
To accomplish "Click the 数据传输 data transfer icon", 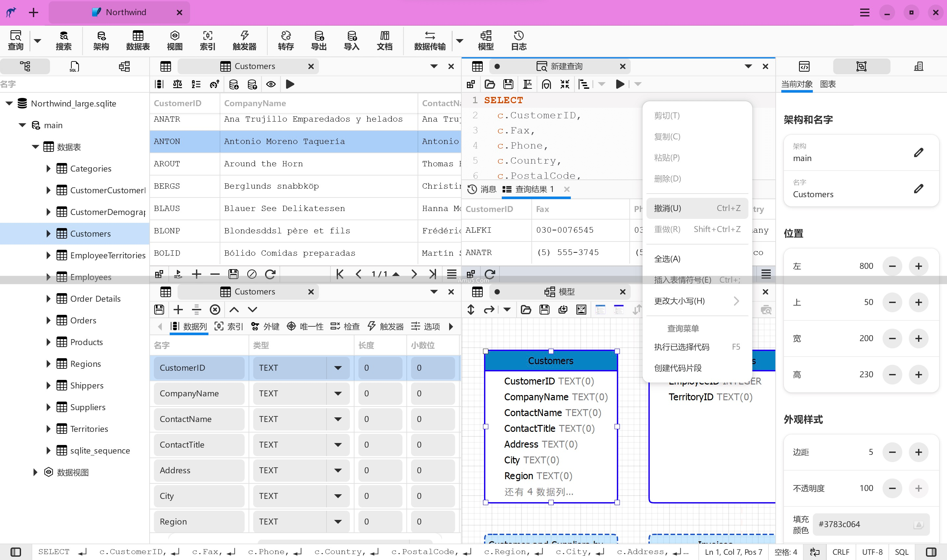I will pos(429,40).
